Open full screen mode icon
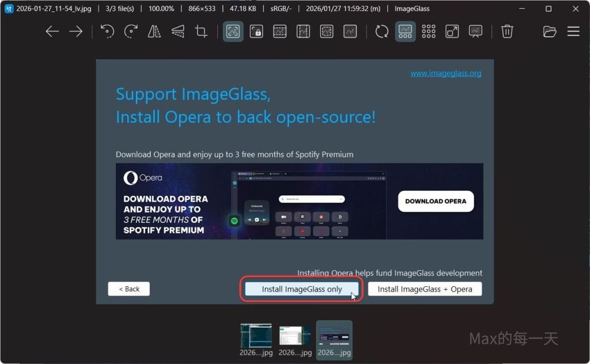This screenshot has width=590, height=364. coord(452,32)
